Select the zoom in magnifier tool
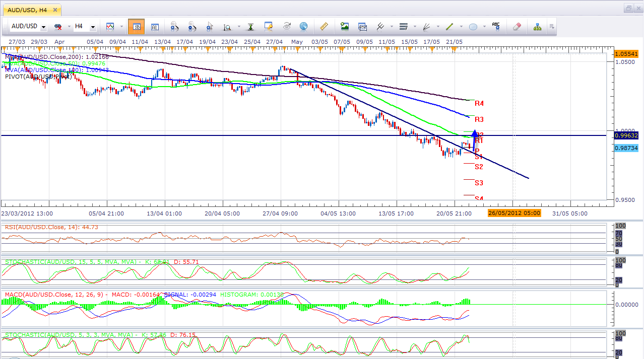 point(175,26)
